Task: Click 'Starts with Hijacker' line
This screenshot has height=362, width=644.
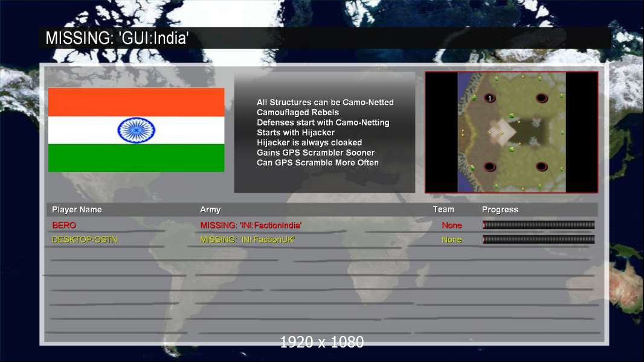Action: point(295,132)
